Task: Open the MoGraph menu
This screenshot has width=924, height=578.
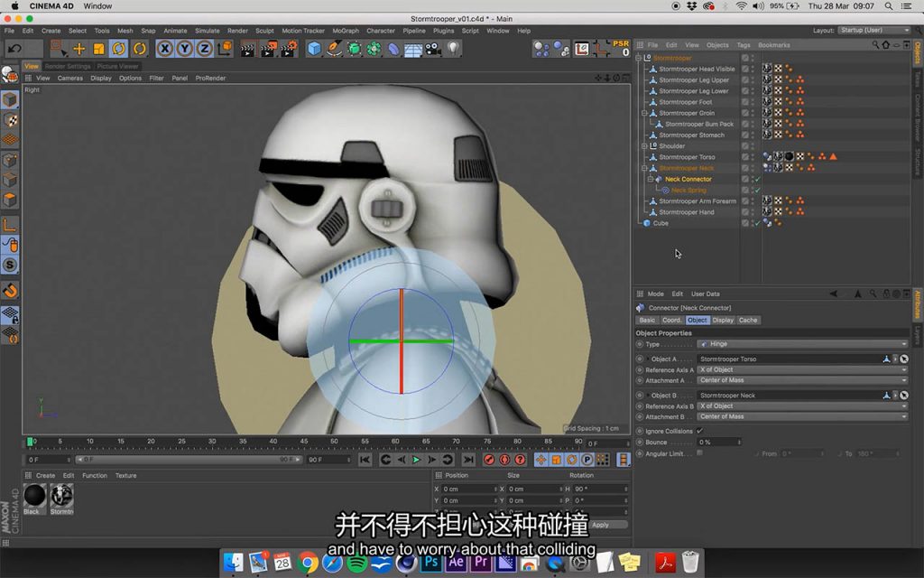Action: tap(346, 31)
